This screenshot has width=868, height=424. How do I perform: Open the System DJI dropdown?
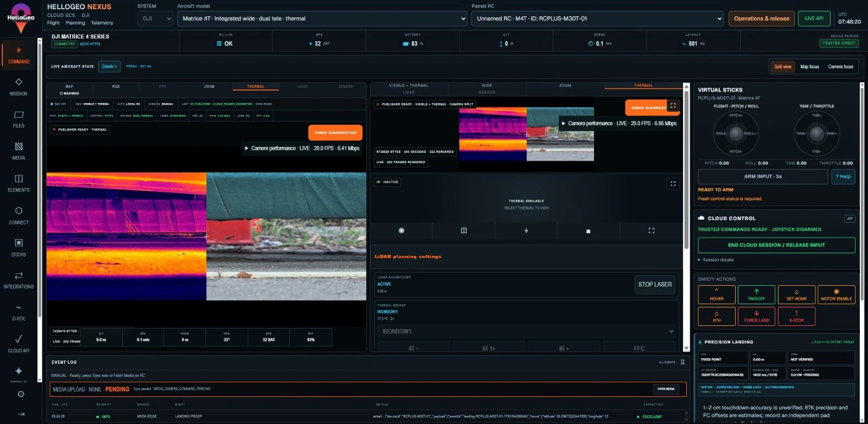(155, 18)
